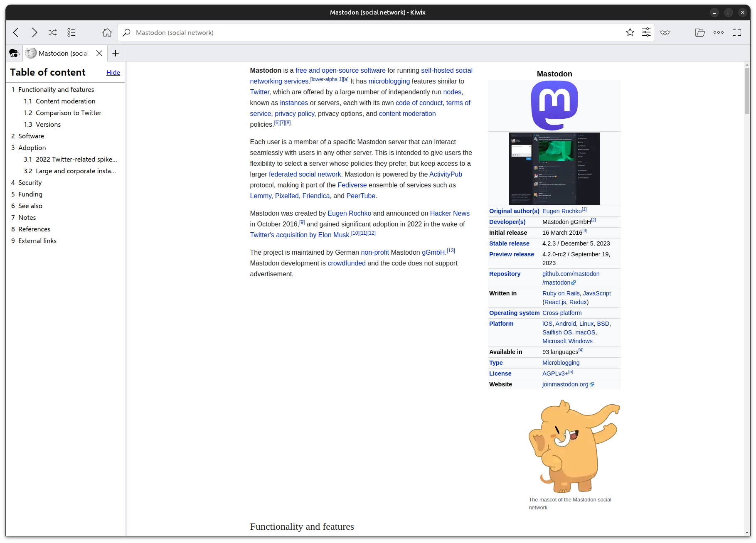Go forward with the right arrow
The image size is (756, 543).
tap(34, 32)
